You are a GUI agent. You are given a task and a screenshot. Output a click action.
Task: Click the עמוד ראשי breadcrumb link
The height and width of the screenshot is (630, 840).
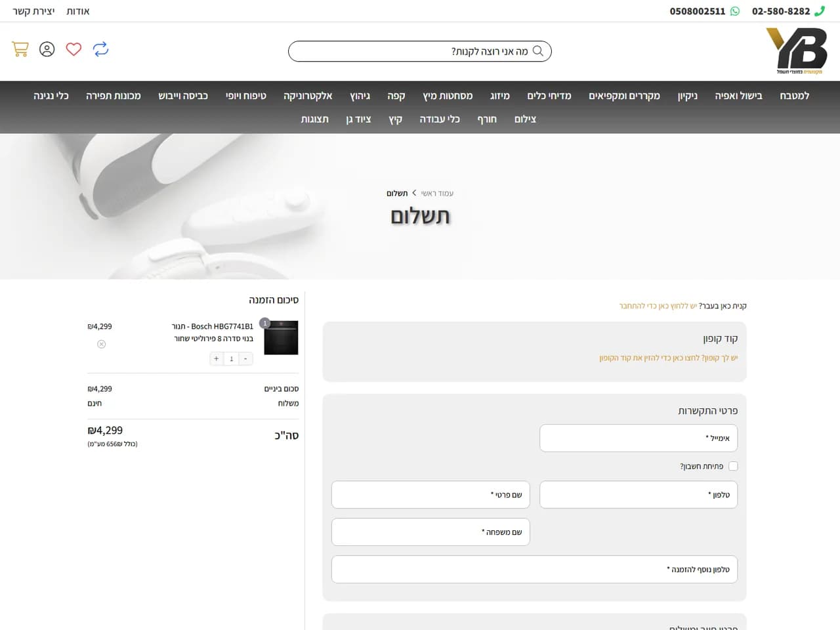point(437,193)
